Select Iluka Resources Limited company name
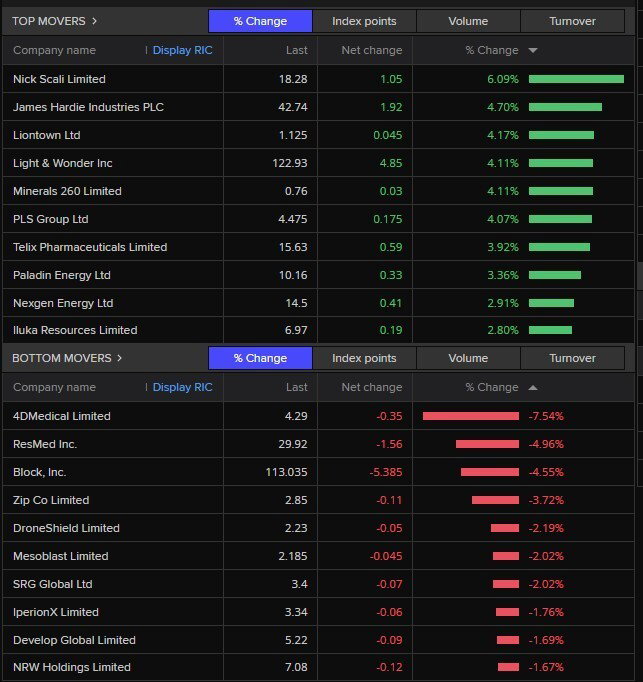This screenshot has height=682, width=643. pos(75,330)
